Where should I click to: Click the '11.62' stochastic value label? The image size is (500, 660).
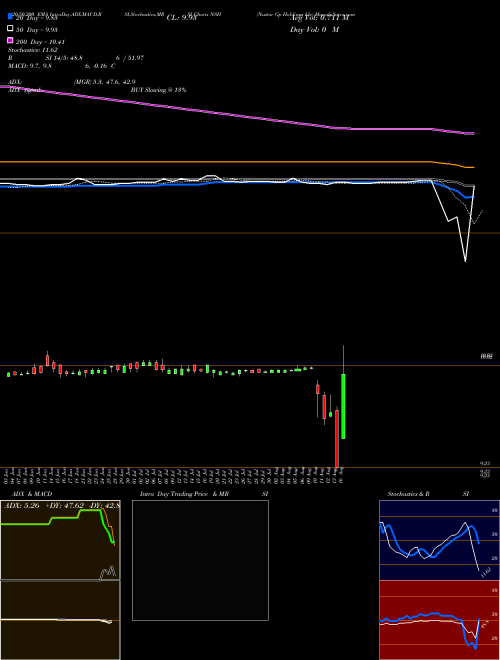point(485,572)
